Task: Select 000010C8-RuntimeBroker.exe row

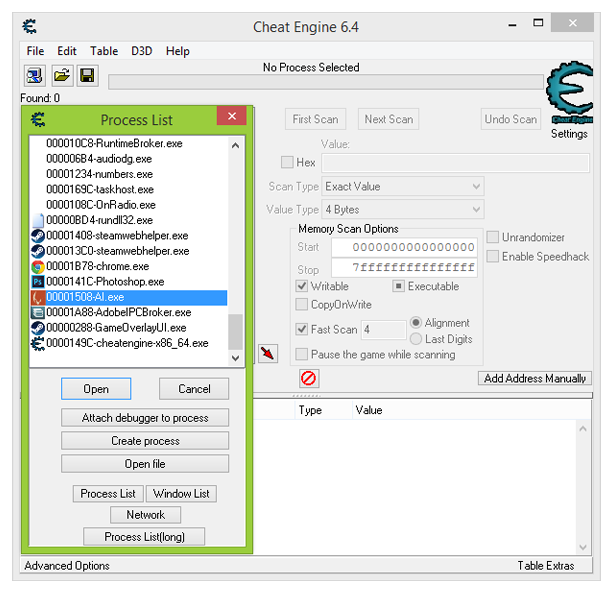Action: [x=129, y=143]
